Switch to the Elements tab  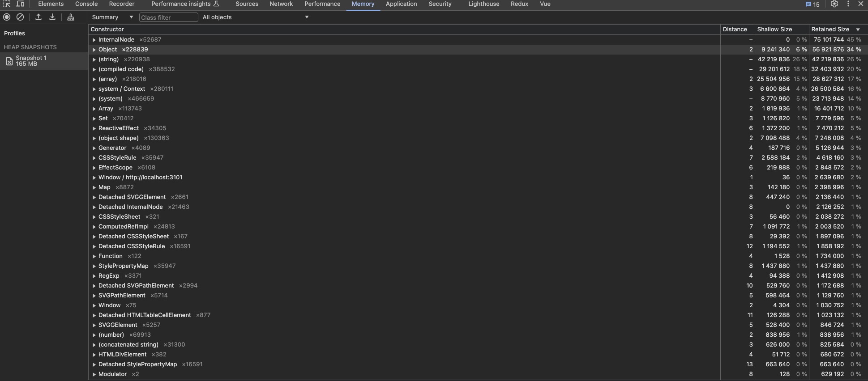click(51, 4)
